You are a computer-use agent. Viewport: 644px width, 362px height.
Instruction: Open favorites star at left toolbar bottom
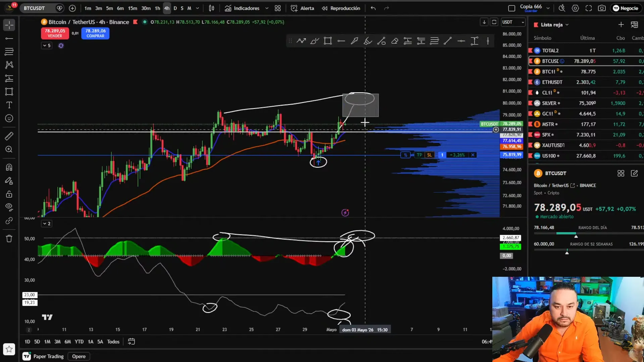(9, 349)
